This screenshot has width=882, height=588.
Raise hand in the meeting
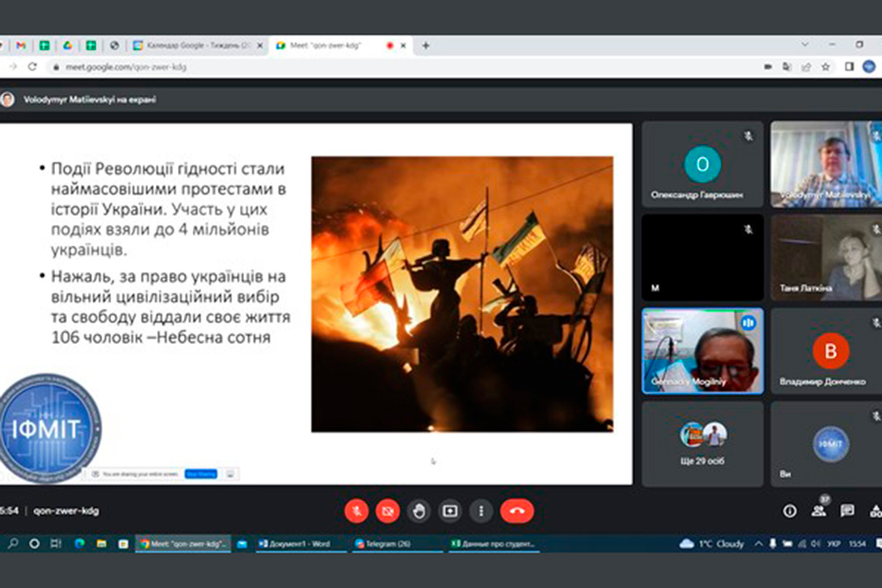click(x=419, y=511)
